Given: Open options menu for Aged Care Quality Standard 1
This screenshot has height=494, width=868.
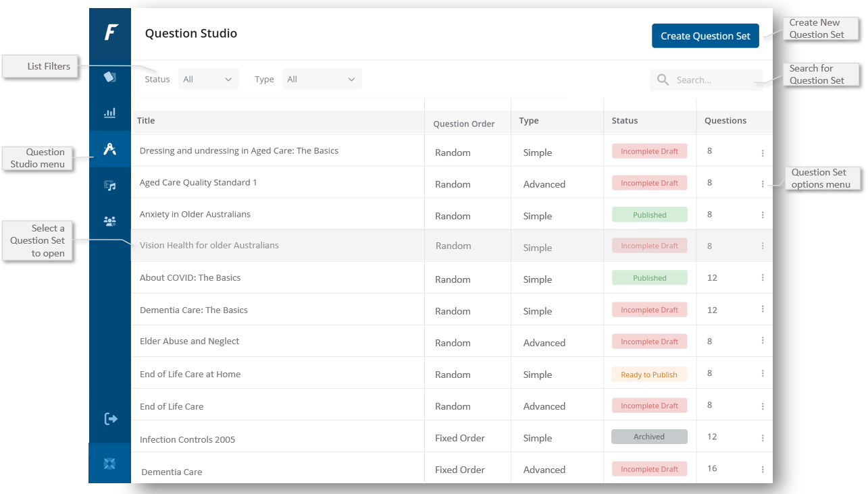Looking at the screenshot, I should click(763, 184).
